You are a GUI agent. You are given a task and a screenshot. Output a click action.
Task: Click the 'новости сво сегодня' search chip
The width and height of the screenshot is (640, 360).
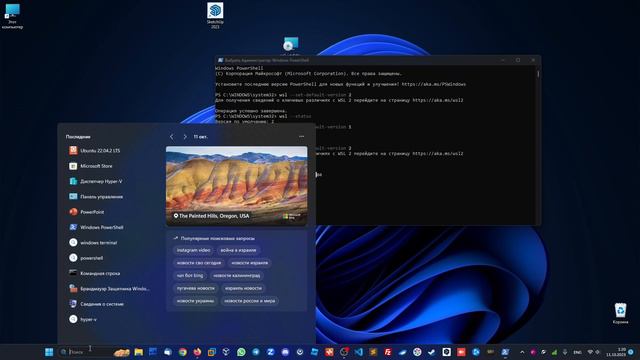pos(199,263)
